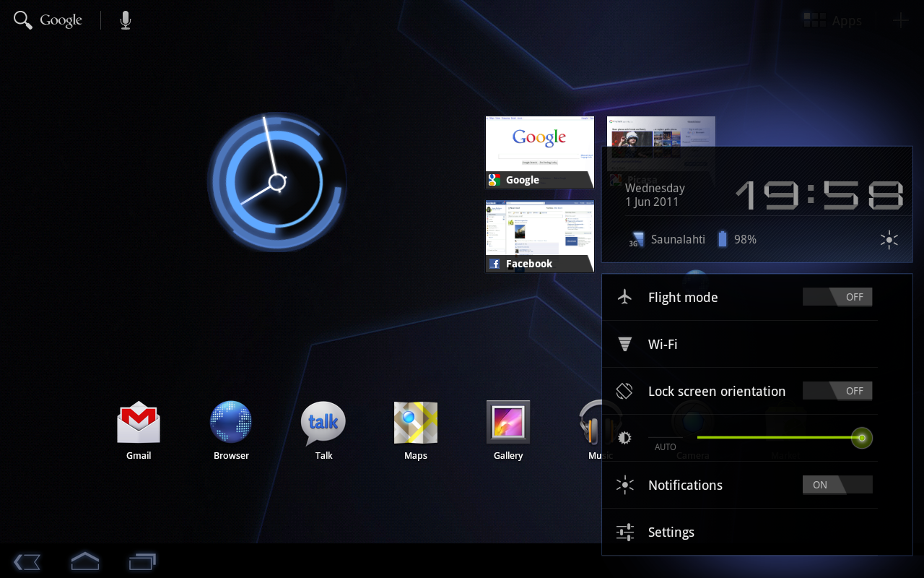Viewport: 924px width, 578px height.
Task: Click the date Wednesday 1 Jun 2011
Action: pyautogui.click(x=655, y=195)
